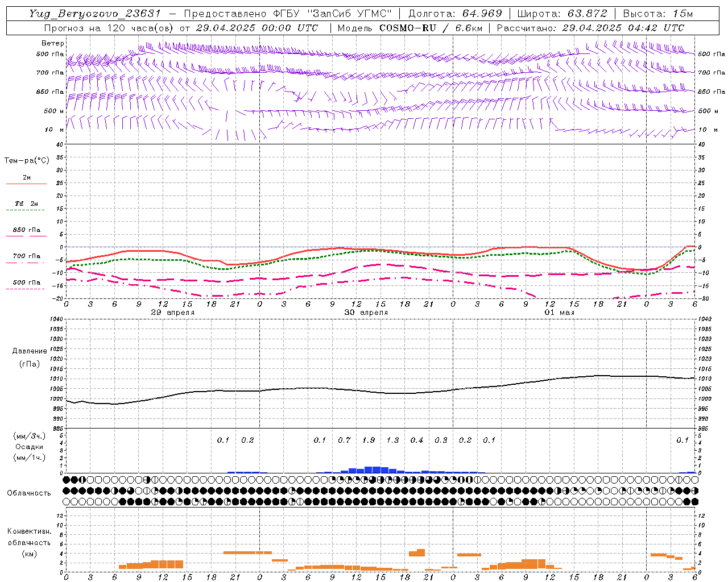Select the provider text ФГБУ "ЗапСиб УГМС"

point(332,14)
